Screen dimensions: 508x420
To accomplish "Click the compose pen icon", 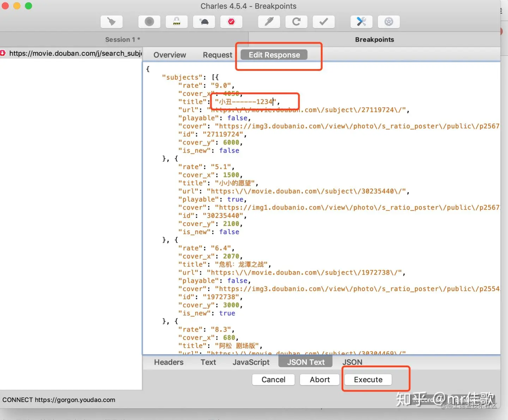I will [x=269, y=22].
